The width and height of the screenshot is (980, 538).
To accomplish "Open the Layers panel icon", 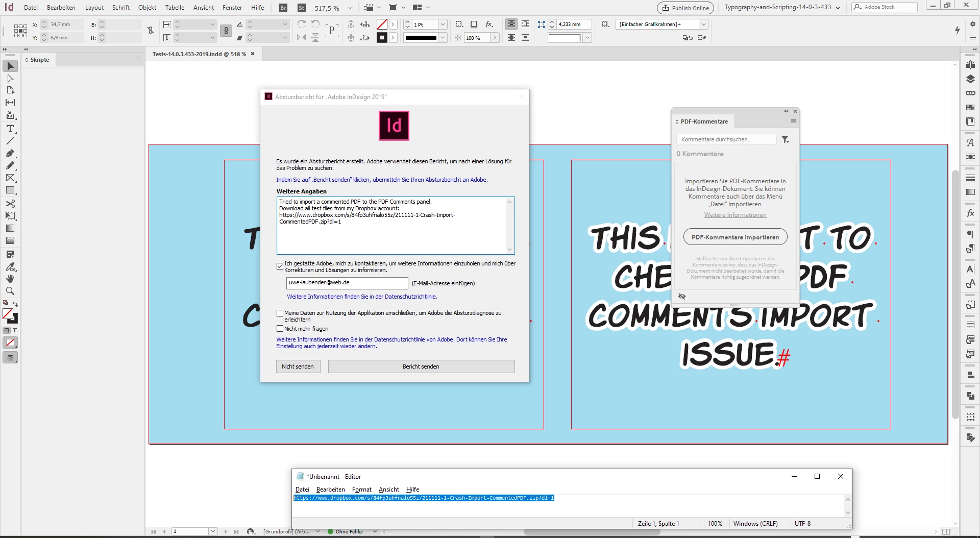I will [970, 79].
